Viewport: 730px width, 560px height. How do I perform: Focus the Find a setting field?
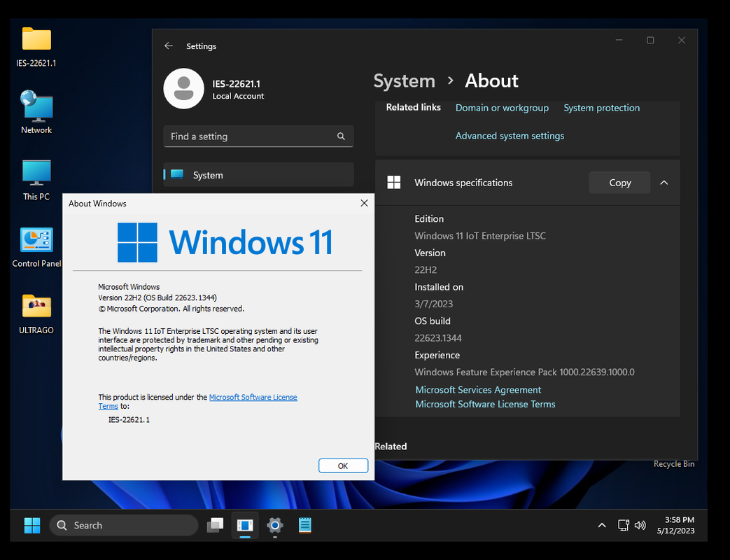pos(258,136)
